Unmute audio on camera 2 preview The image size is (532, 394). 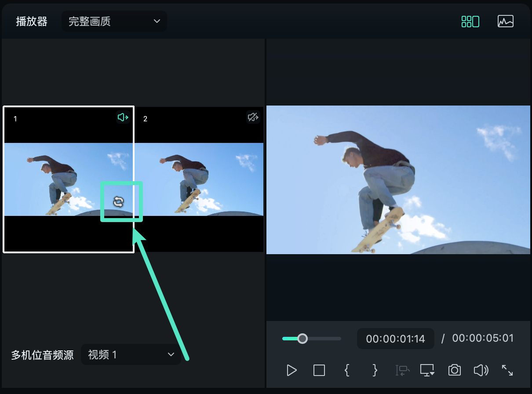[x=253, y=117]
